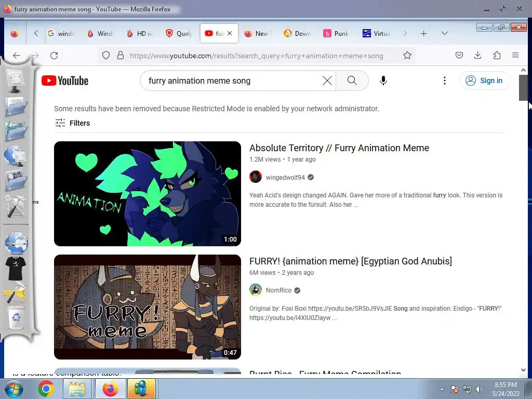Switch to the 'Down' tab

tap(298, 33)
